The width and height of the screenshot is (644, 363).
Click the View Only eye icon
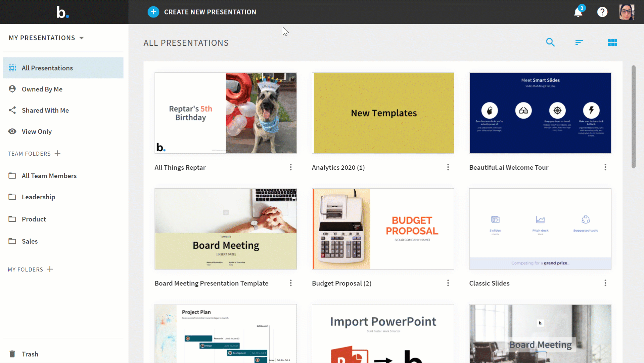point(12,131)
